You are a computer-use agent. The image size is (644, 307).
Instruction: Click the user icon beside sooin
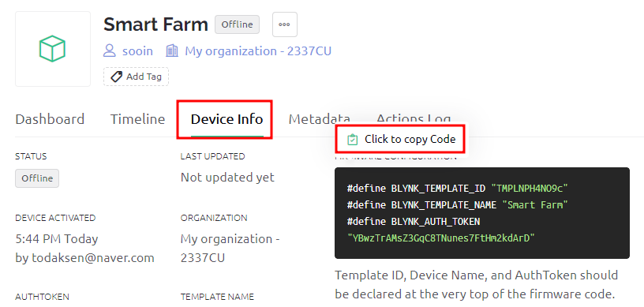[x=109, y=51]
